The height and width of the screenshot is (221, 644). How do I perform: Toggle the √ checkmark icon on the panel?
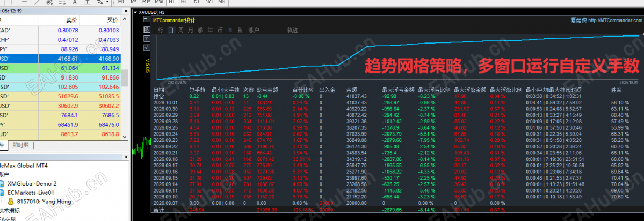pos(146,48)
